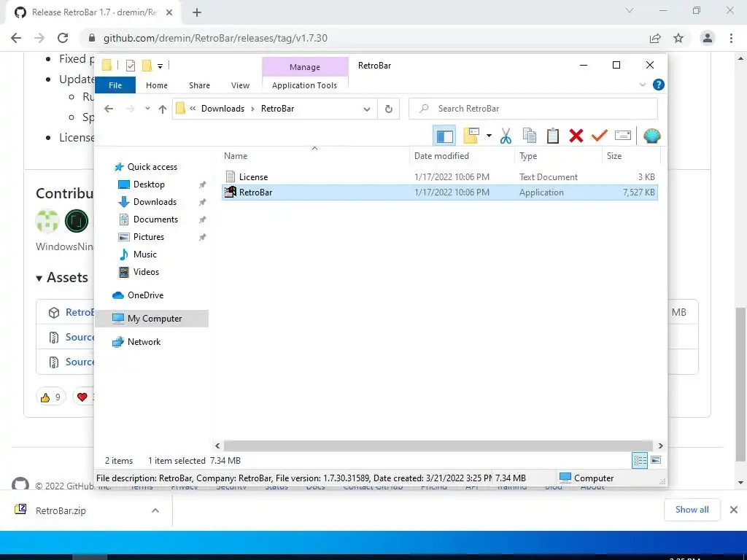Click the Explorer refresh button

(x=389, y=109)
